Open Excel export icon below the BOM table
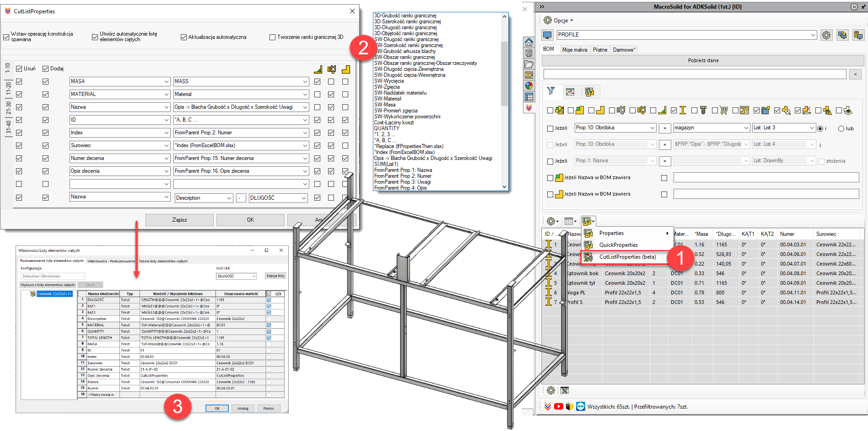 pyautogui.click(x=565, y=390)
